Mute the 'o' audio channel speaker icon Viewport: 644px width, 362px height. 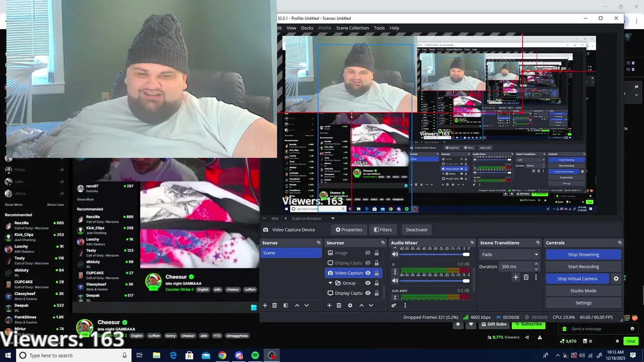coord(395,281)
